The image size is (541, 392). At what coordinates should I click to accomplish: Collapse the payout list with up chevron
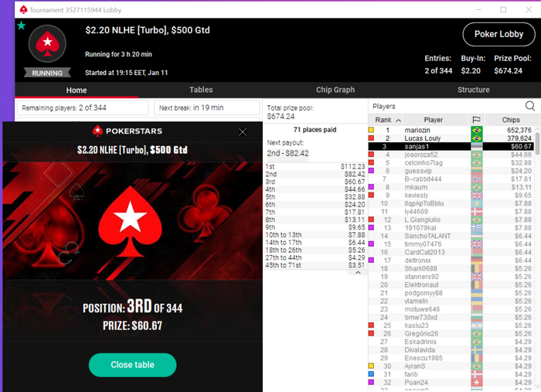[358, 273]
